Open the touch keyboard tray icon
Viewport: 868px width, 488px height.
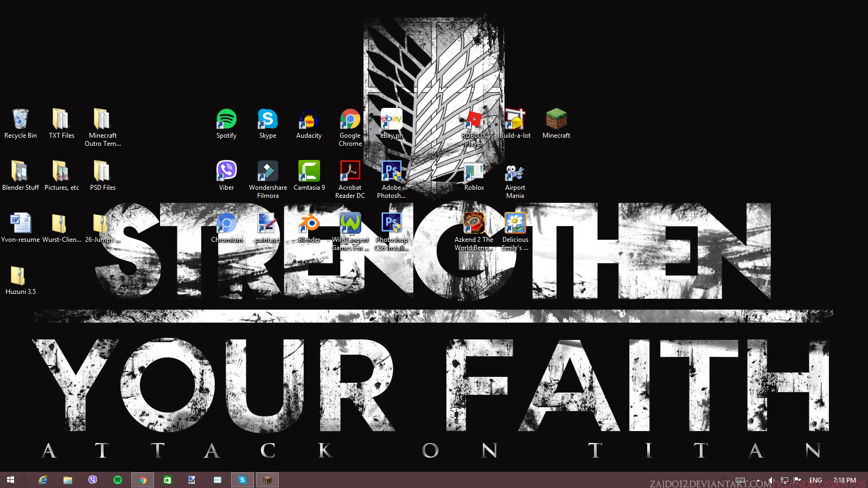point(741,480)
